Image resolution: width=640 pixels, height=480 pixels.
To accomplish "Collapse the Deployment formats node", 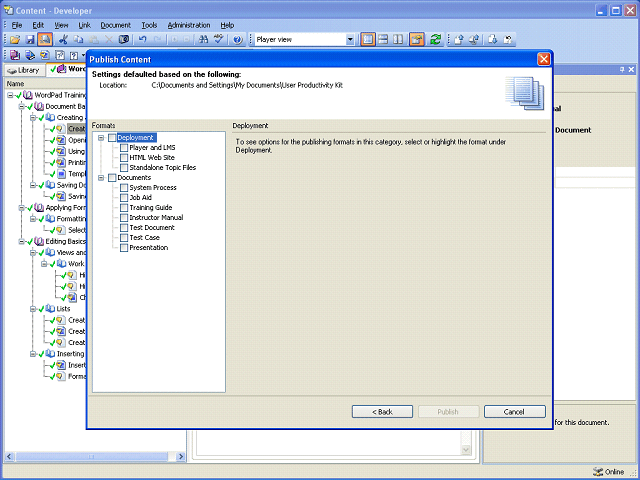I will click(x=101, y=138).
